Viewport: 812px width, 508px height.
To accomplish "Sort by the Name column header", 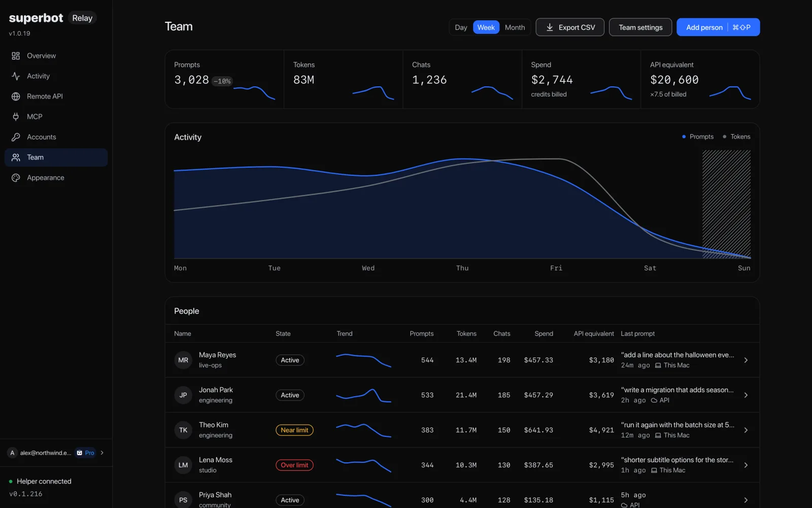I will [183, 334].
